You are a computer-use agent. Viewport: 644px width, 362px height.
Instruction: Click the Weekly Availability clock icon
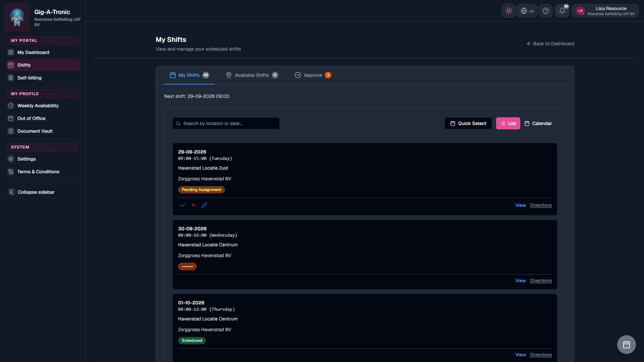[x=11, y=106]
